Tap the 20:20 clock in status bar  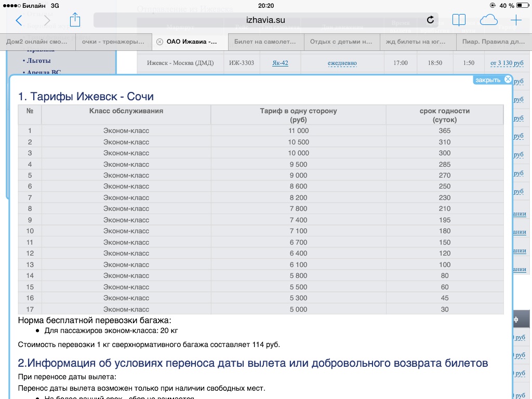pyautogui.click(x=266, y=5)
